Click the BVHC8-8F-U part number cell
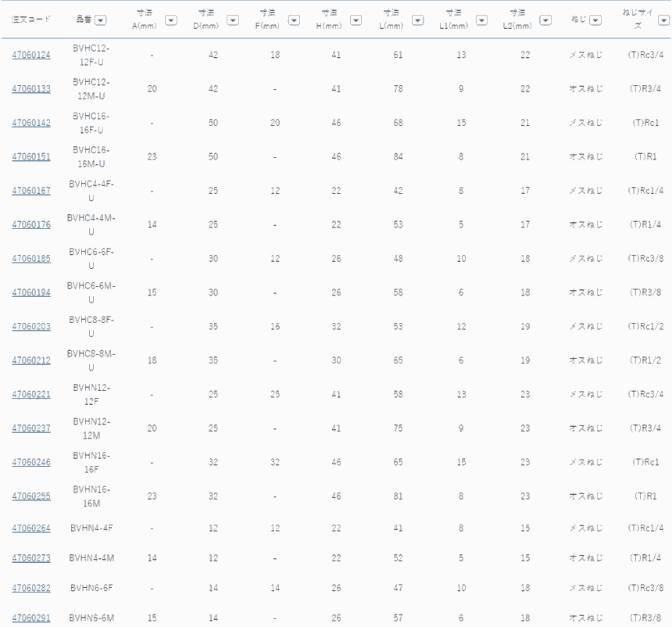Screen dimensions: 672x627 (x=91, y=327)
